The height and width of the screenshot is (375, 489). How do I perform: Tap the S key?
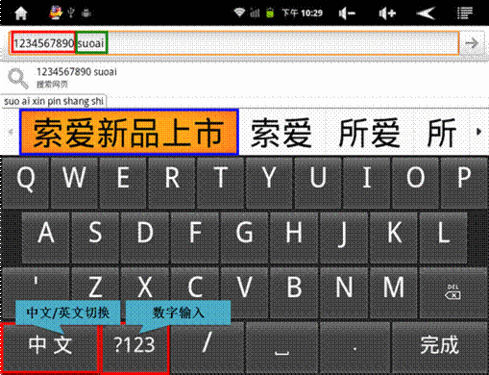click(95, 238)
